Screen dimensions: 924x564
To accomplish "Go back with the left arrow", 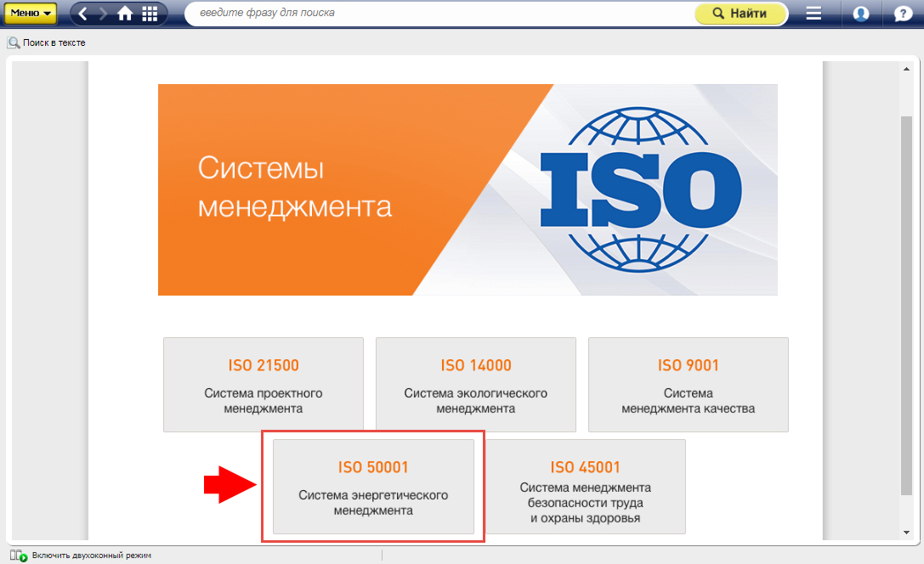I will coord(83,14).
